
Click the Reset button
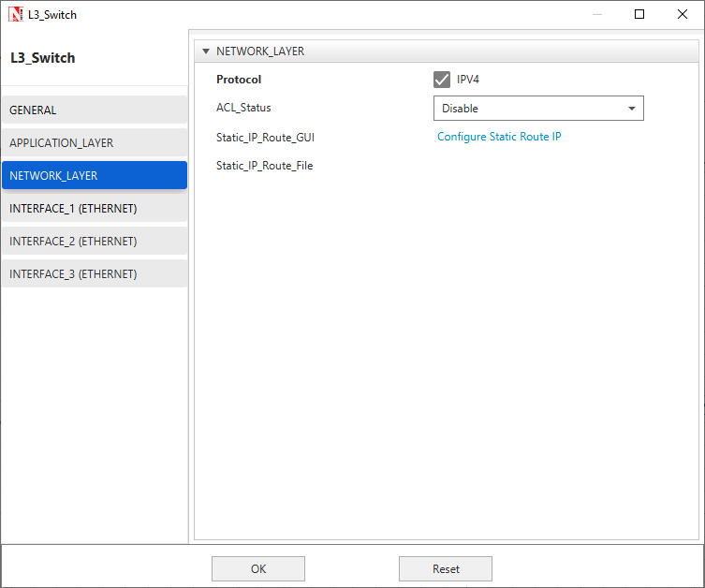point(446,568)
